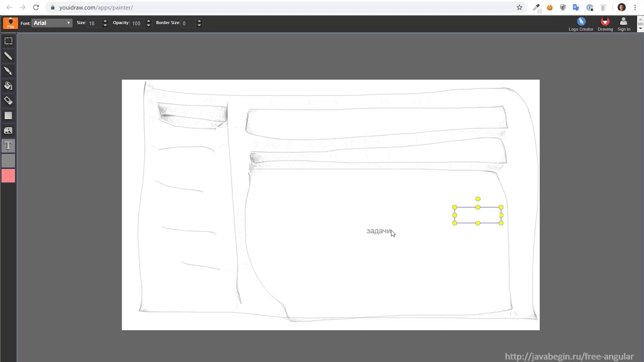Increase the font Size with up arrow

(x=105, y=21)
